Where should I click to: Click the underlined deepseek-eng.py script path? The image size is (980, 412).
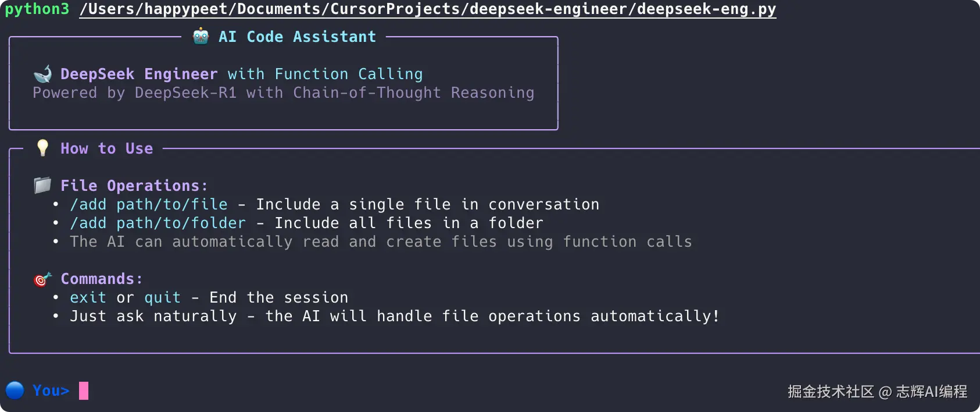click(427, 9)
